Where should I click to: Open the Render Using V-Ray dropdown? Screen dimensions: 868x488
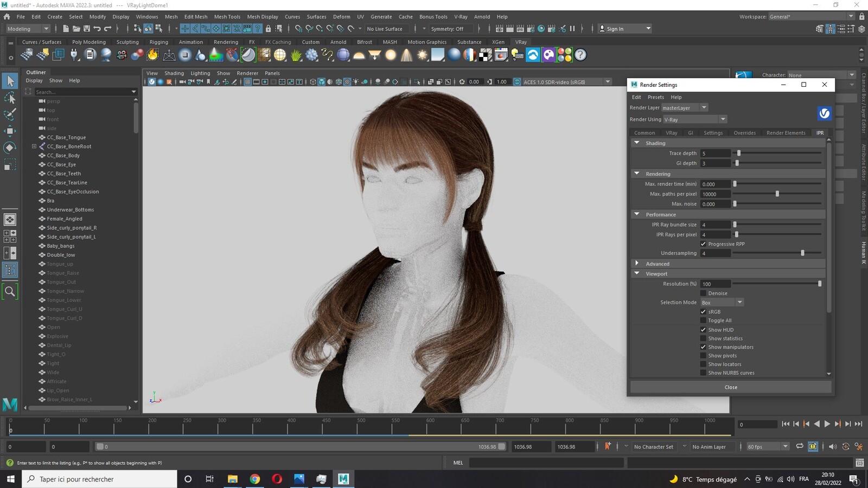click(694, 119)
